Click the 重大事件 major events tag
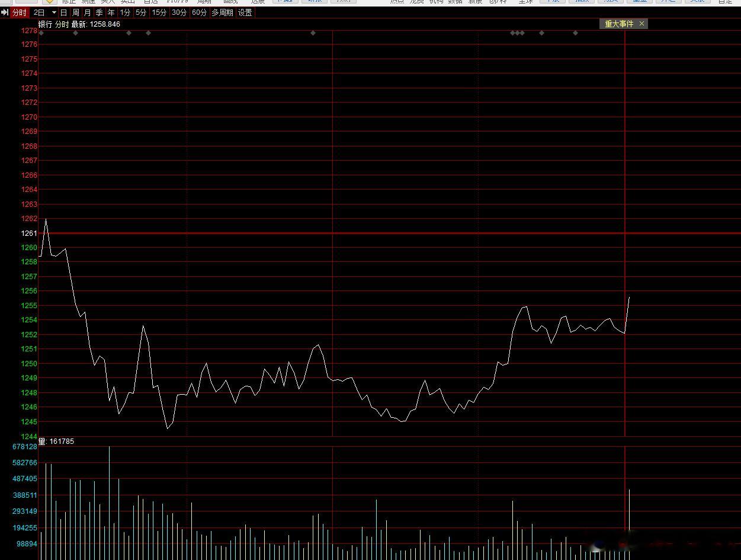 pos(619,24)
